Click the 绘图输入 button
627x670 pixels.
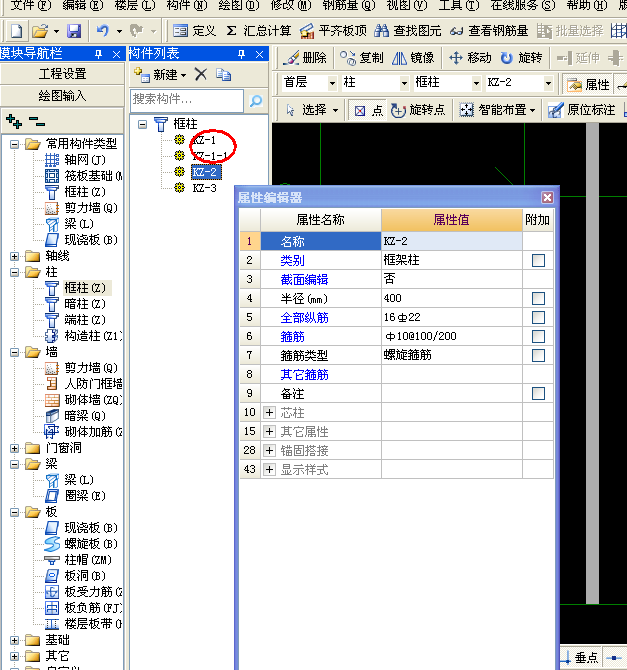[62, 95]
